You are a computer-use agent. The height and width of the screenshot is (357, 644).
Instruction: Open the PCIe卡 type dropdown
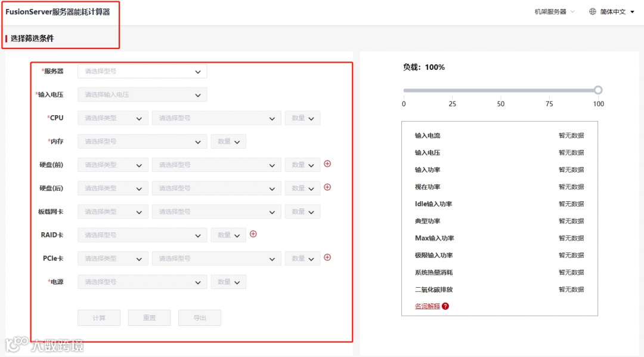[113, 258]
